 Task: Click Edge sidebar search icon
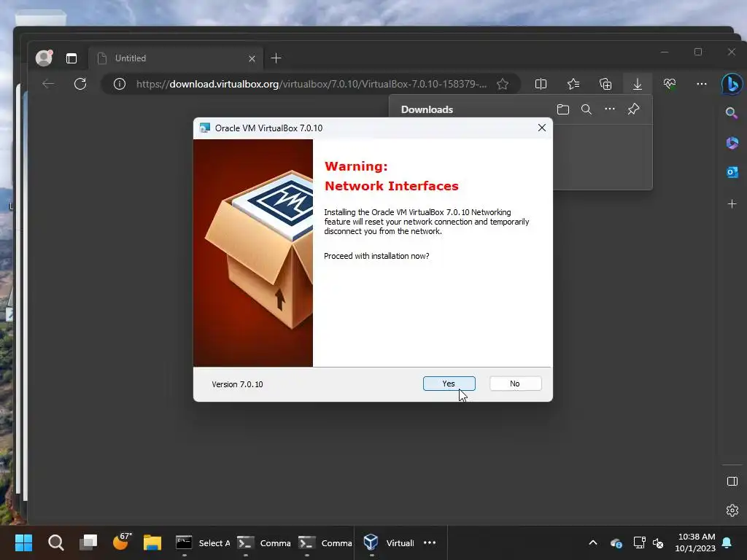pyautogui.click(x=732, y=113)
